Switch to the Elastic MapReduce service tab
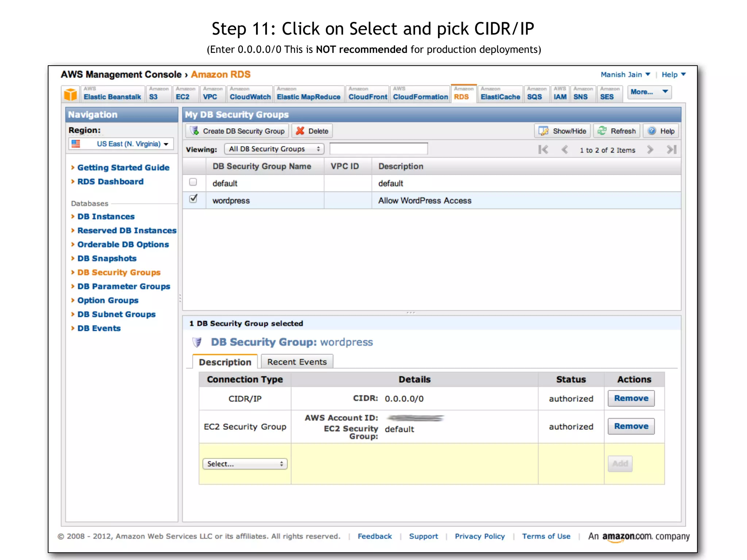Image resolution: width=747 pixels, height=560 pixels. pyautogui.click(x=309, y=94)
